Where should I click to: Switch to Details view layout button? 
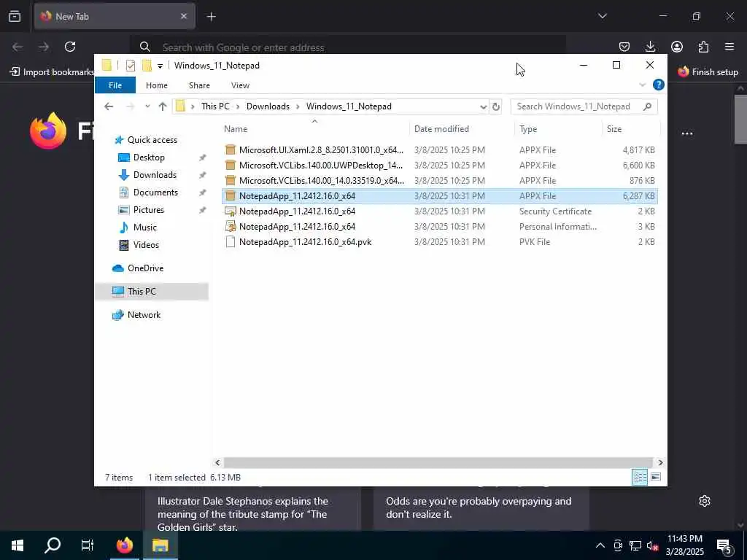[x=639, y=477]
